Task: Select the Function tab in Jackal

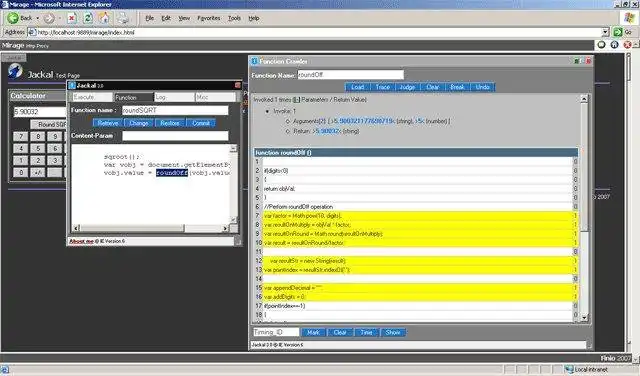Action: pyautogui.click(x=133, y=97)
